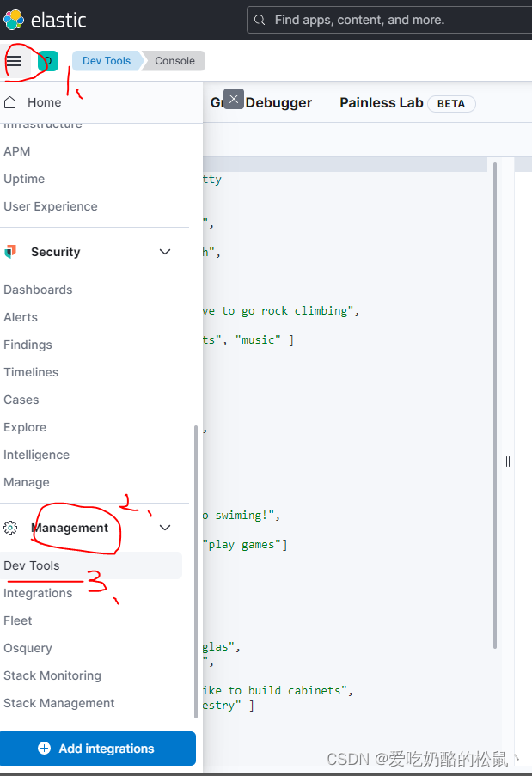Click the Security section heading

pyautogui.click(x=55, y=252)
